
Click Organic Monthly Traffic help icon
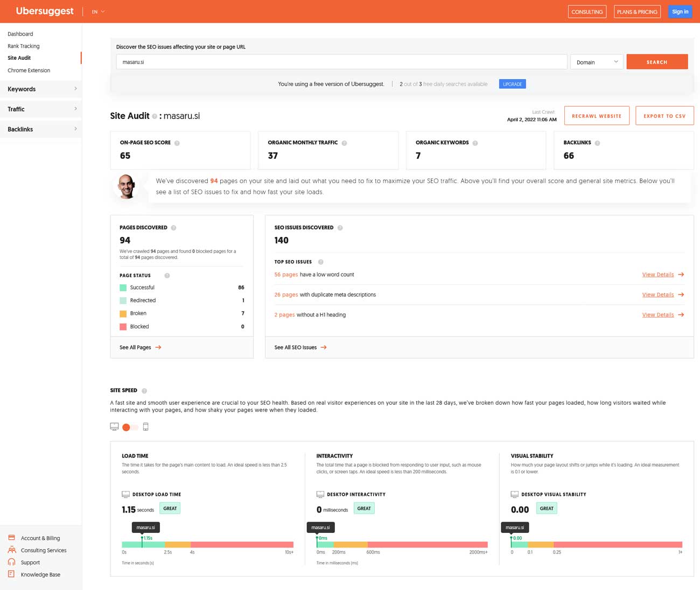(345, 143)
